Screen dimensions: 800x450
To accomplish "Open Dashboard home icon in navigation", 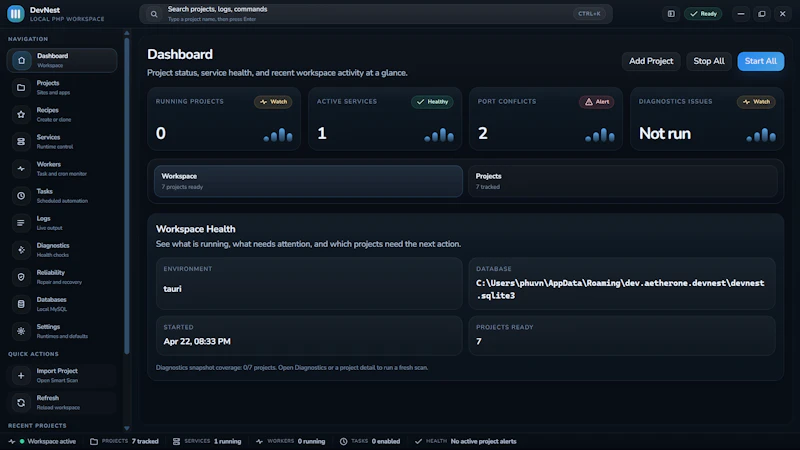I will point(21,60).
